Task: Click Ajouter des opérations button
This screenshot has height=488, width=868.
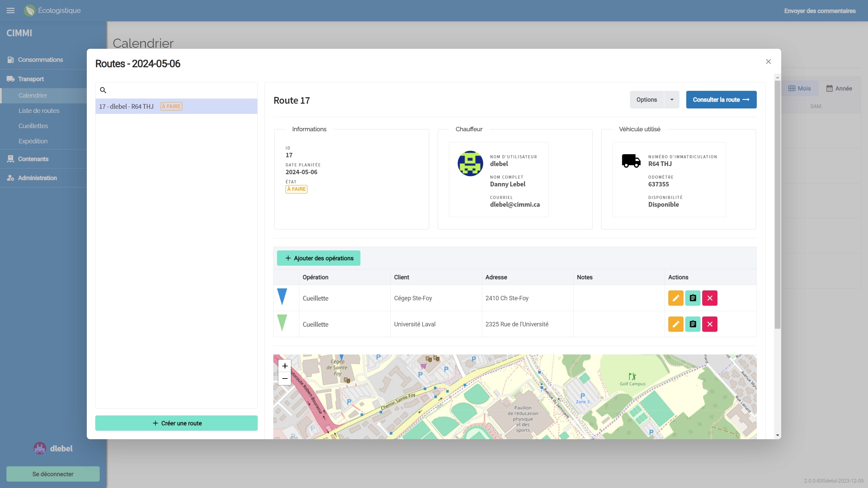Action: [x=318, y=258]
